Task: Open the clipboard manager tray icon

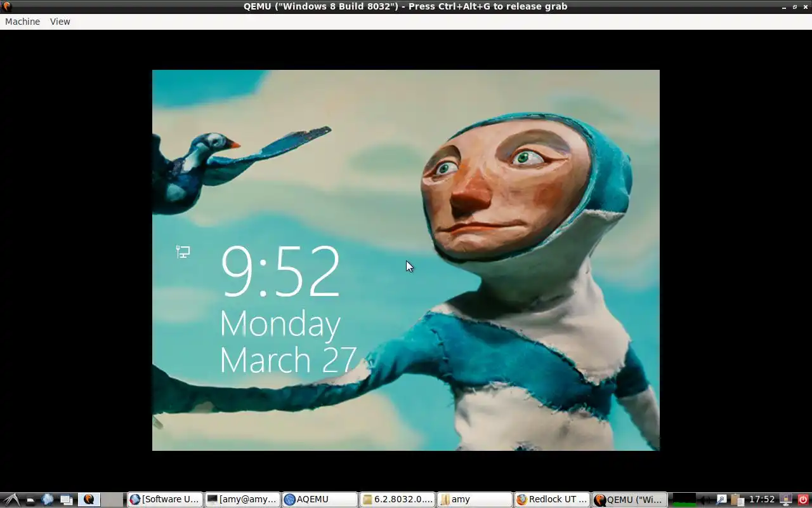Action: pos(738,500)
